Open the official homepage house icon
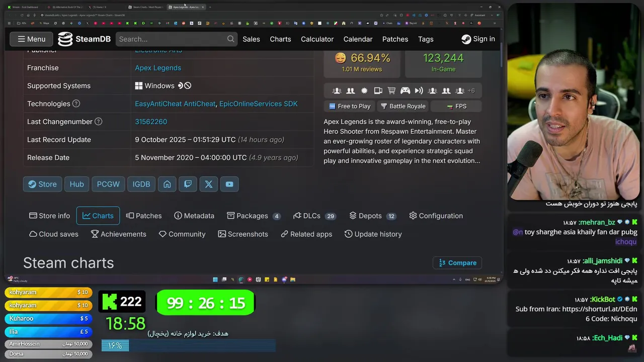This screenshot has width=644, height=362. pyautogui.click(x=167, y=184)
